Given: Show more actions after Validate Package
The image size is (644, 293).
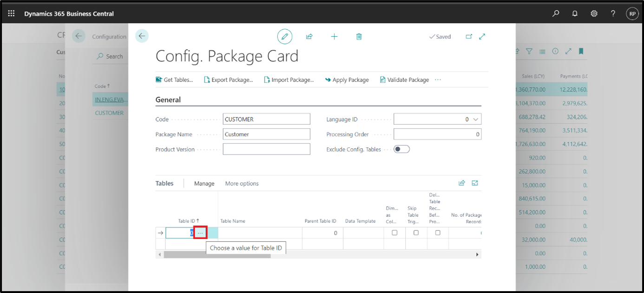Looking at the screenshot, I should pos(438,80).
